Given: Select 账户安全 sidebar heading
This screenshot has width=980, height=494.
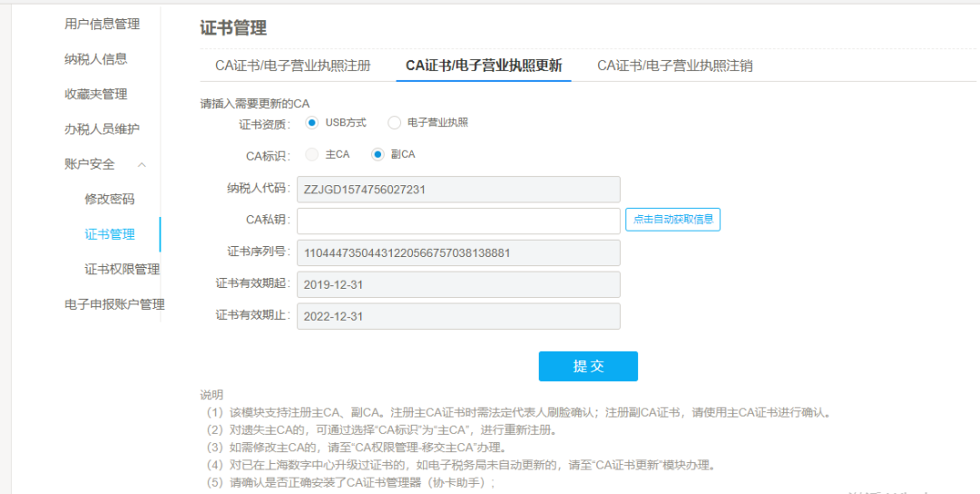Looking at the screenshot, I should pos(89,164).
